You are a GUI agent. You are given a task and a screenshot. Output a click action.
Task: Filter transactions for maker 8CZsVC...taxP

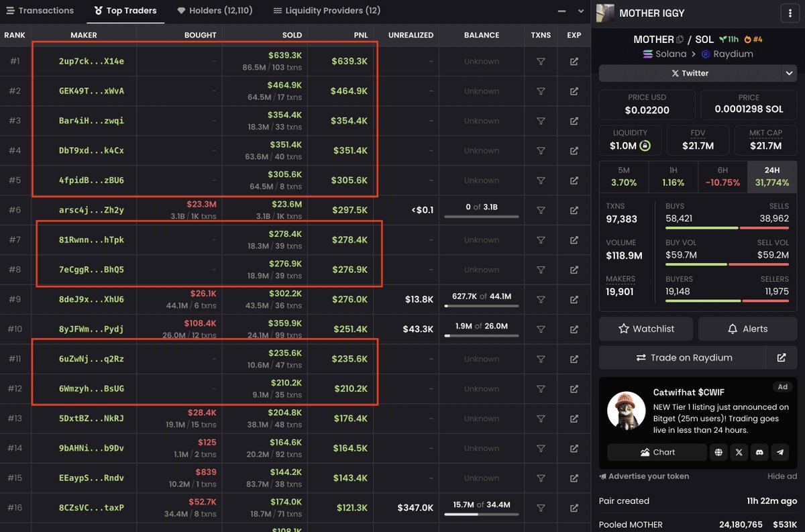coord(541,508)
